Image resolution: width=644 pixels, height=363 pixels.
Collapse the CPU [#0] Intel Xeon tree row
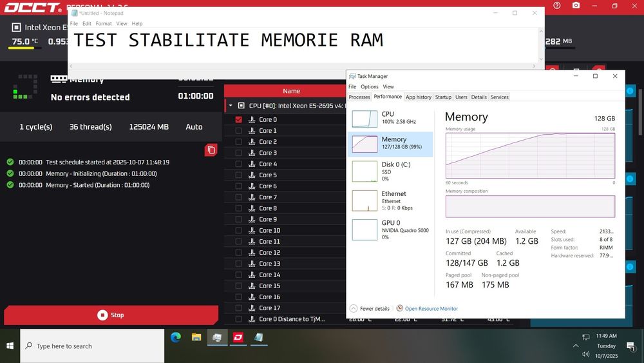(x=231, y=106)
